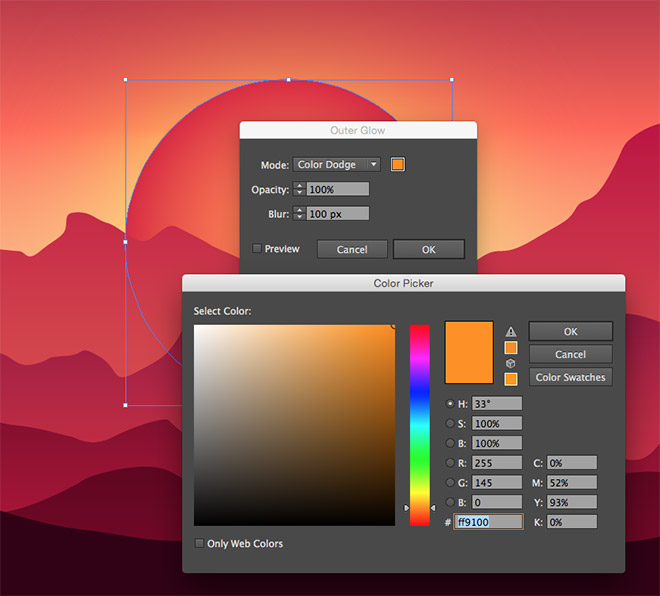Click the R field showing 255

pyautogui.click(x=497, y=463)
